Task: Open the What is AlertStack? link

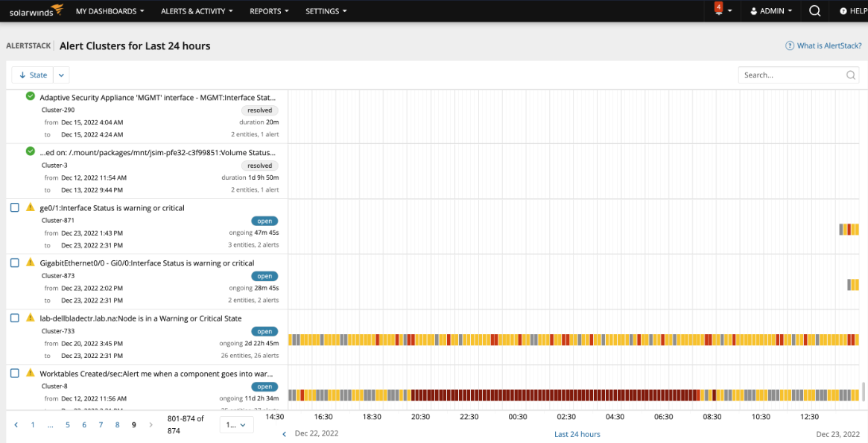Action: [829, 46]
